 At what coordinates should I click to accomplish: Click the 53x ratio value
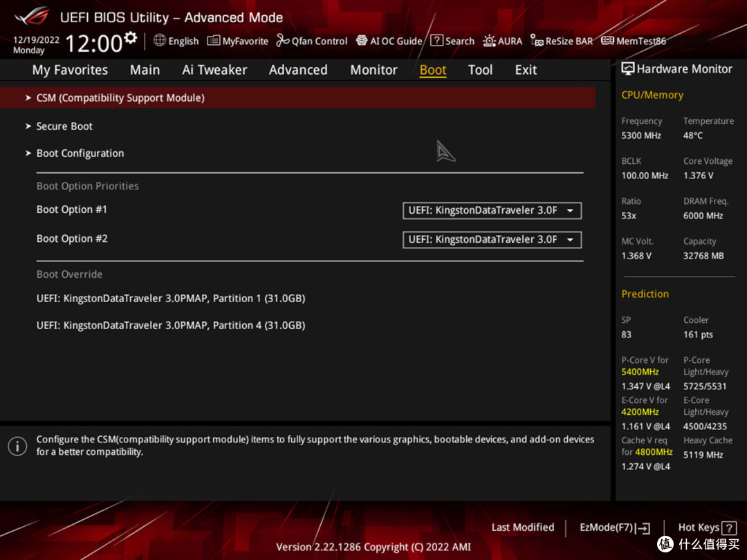pos(629,216)
